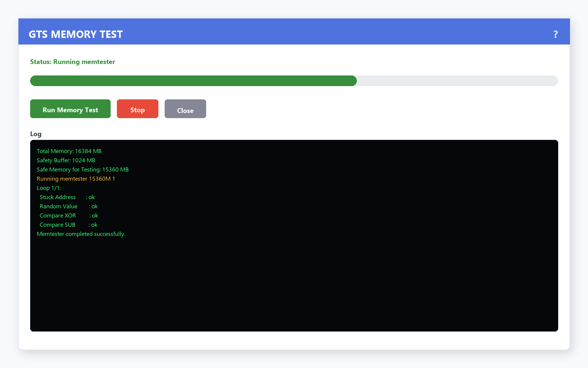Select the 'Compare SUB : ok' line
588x368 pixels.
click(68, 225)
